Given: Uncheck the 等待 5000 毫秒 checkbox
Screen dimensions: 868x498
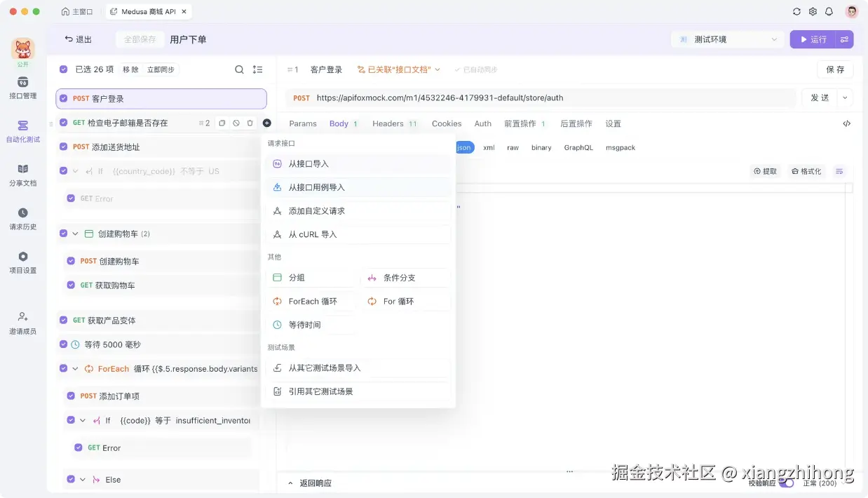Looking at the screenshot, I should (63, 344).
